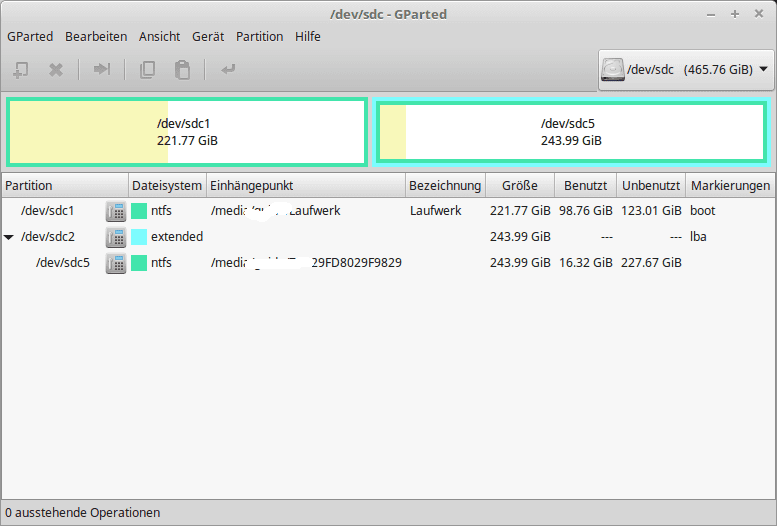Open the /dev/sdc device dropdown
Screen dimensions: 777x526
686,70
